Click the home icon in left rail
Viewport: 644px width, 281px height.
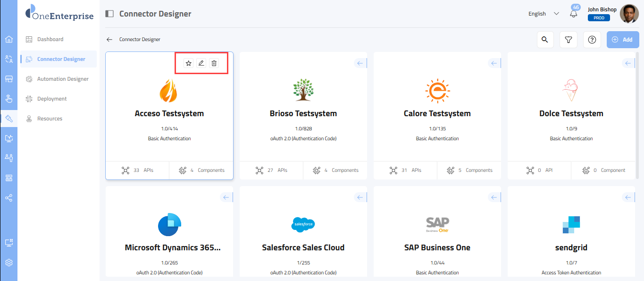[x=8, y=39]
